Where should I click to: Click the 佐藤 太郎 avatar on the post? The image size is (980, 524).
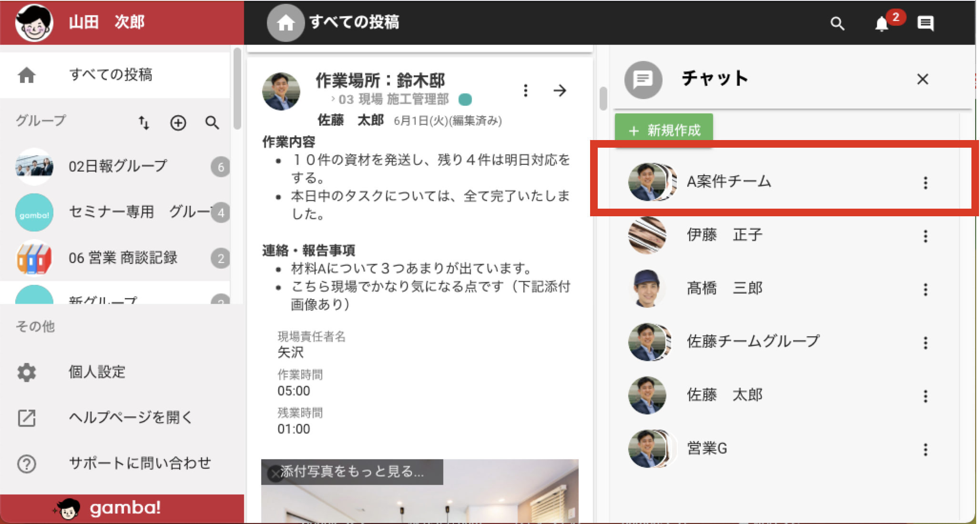click(x=281, y=91)
